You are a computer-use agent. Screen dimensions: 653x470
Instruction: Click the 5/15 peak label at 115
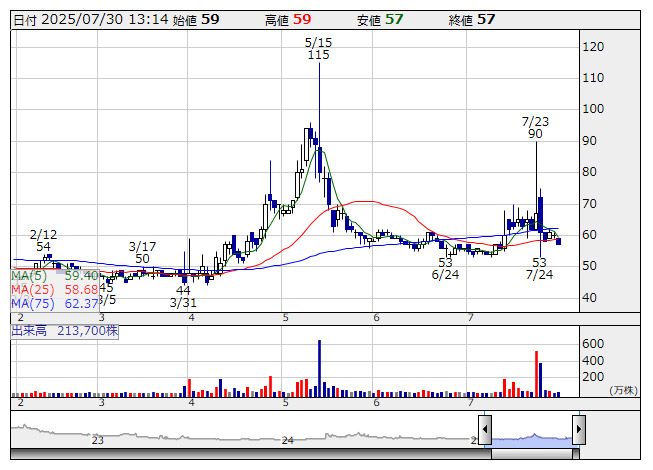point(318,49)
